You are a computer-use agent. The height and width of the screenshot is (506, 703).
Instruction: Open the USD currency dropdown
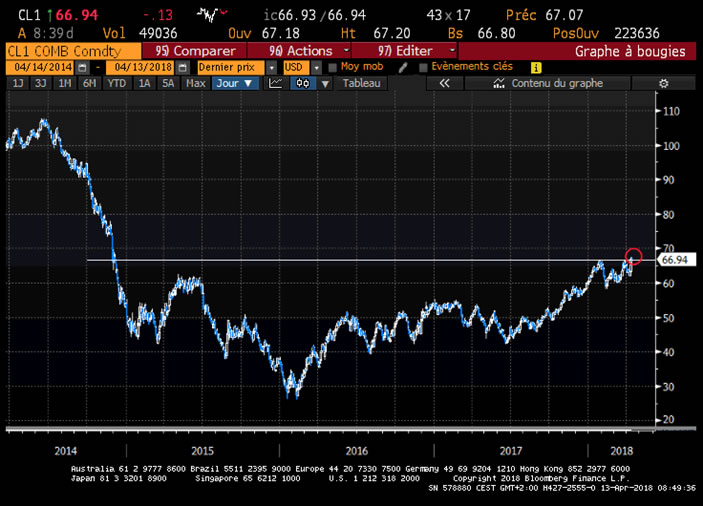click(301, 67)
